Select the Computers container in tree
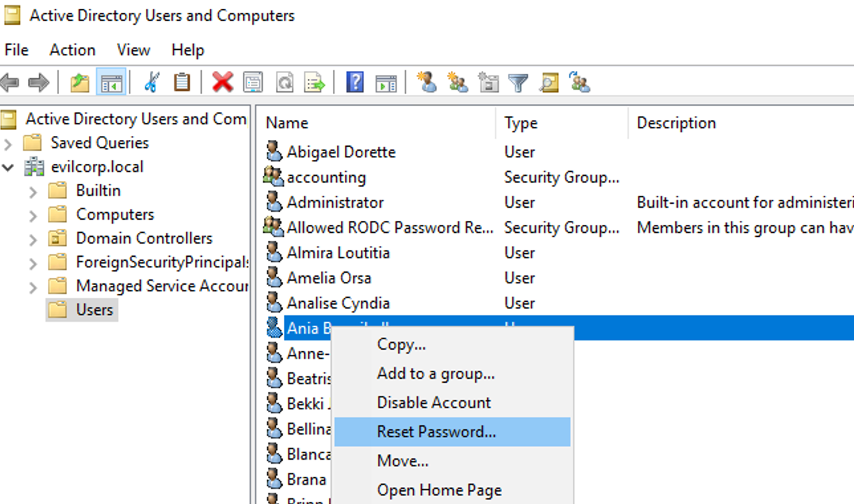 [115, 215]
